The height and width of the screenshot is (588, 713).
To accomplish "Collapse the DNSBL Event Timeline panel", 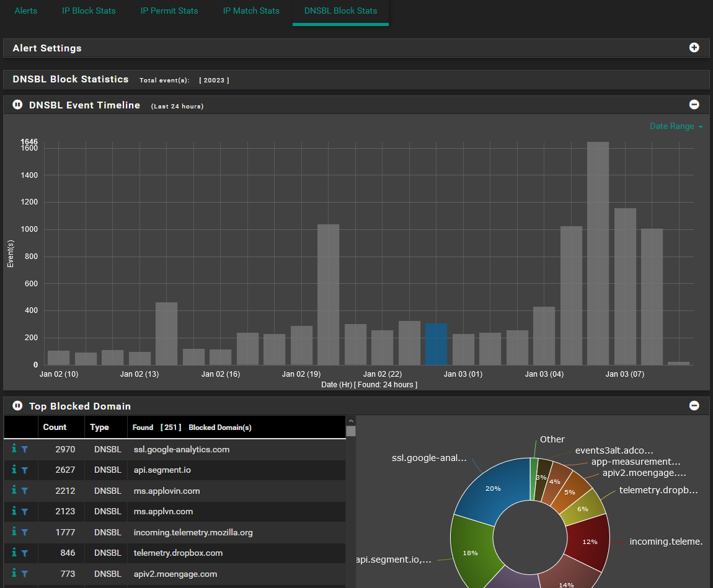I will click(x=694, y=105).
